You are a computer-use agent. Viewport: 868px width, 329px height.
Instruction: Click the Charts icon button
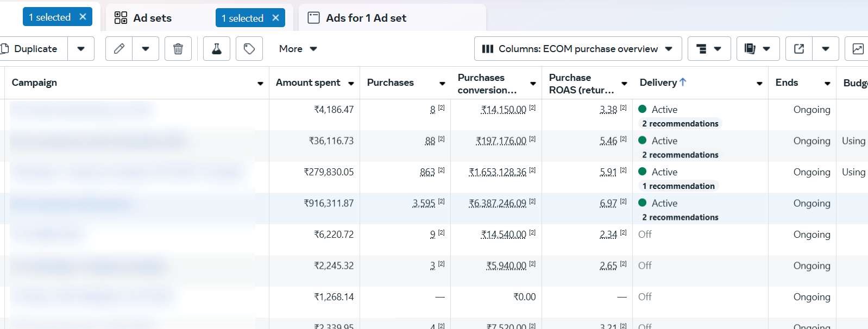857,49
